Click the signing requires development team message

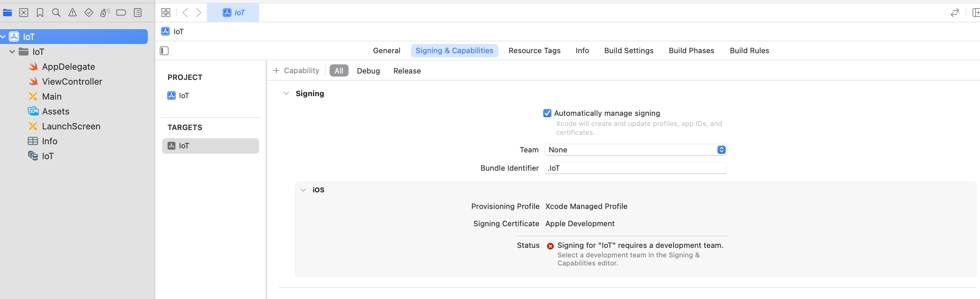[x=640, y=245]
